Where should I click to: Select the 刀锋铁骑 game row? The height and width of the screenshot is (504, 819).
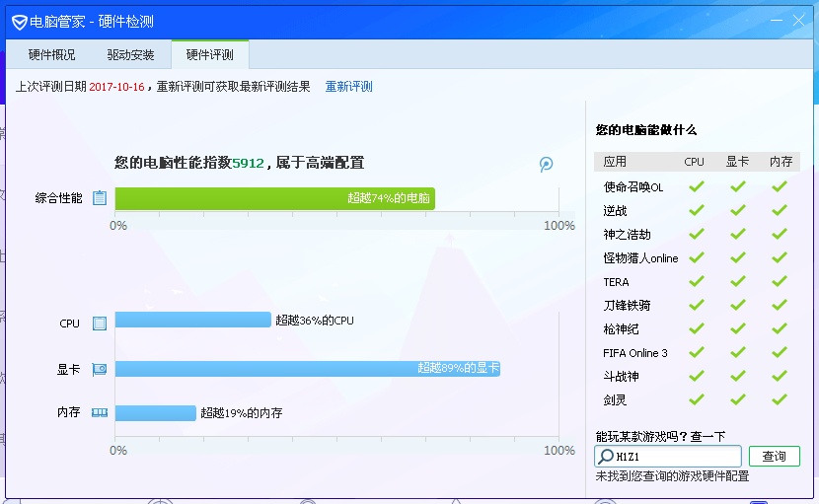coord(697,306)
